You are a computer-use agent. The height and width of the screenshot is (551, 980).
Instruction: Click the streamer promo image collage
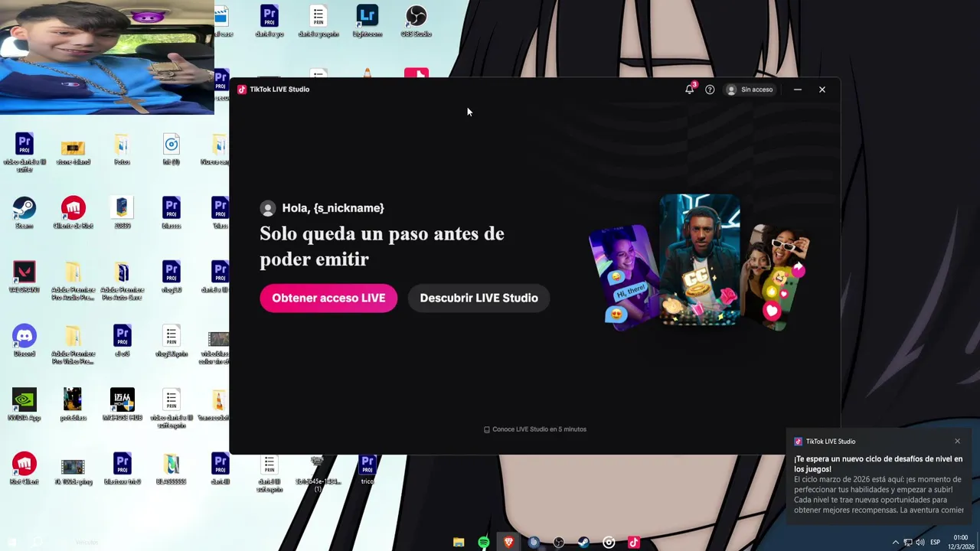[x=699, y=262]
